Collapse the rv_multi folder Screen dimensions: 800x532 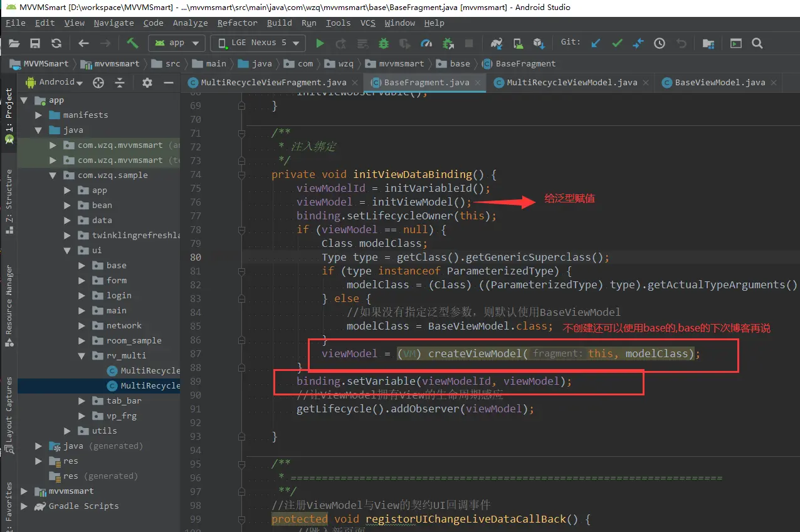[x=82, y=356]
